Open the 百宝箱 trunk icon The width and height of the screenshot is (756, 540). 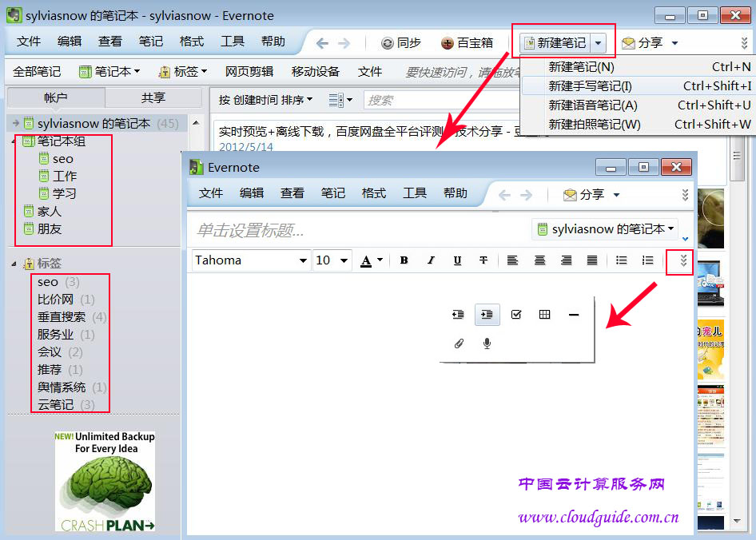coord(448,43)
